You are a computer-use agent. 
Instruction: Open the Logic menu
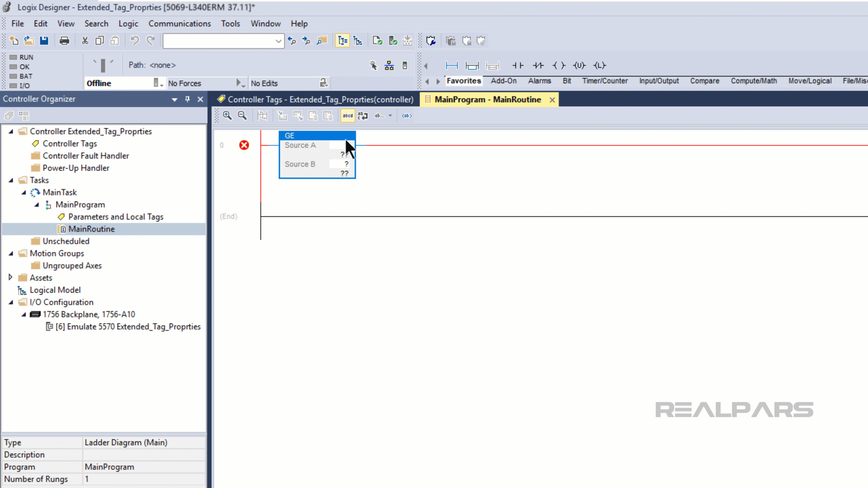tap(128, 23)
